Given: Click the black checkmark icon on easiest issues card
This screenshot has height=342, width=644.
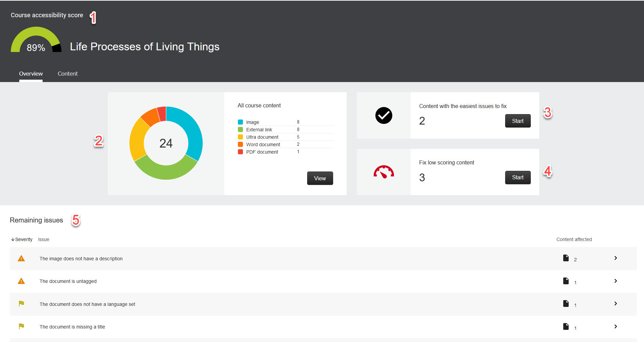Looking at the screenshot, I should pyautogui.click(x=383, y=115).
